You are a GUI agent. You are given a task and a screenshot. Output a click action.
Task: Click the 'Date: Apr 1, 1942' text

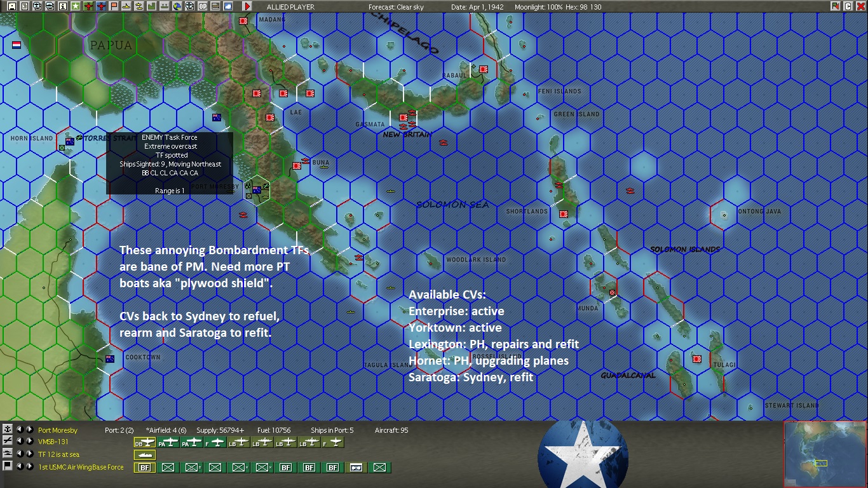[x=478, y=7]
